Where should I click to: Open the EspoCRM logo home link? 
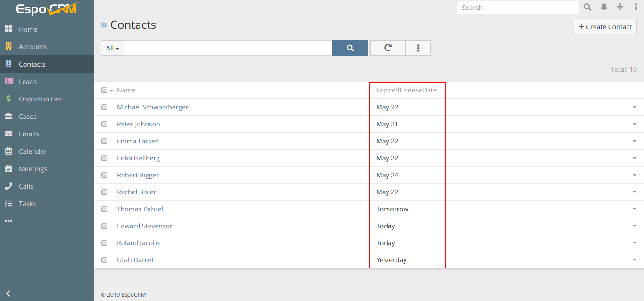(46, 9)
